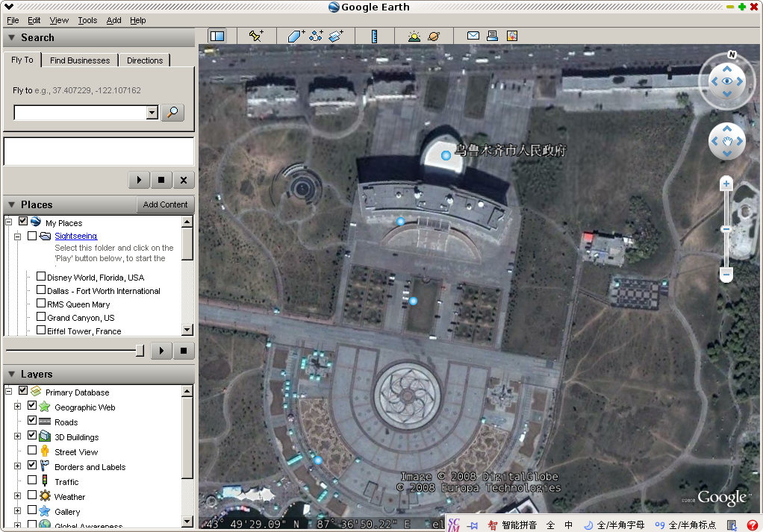Click the hand center of move joystick

727,141
